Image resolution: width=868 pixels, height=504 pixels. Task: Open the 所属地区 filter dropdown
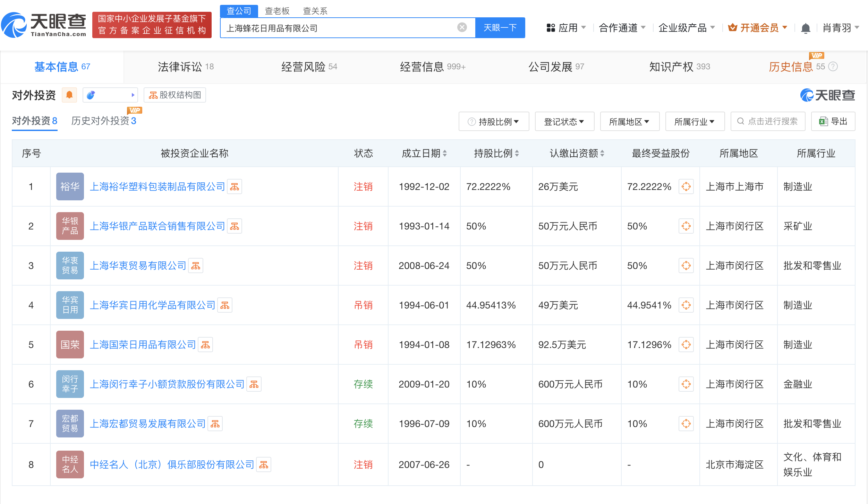click(x=630, y=122)
